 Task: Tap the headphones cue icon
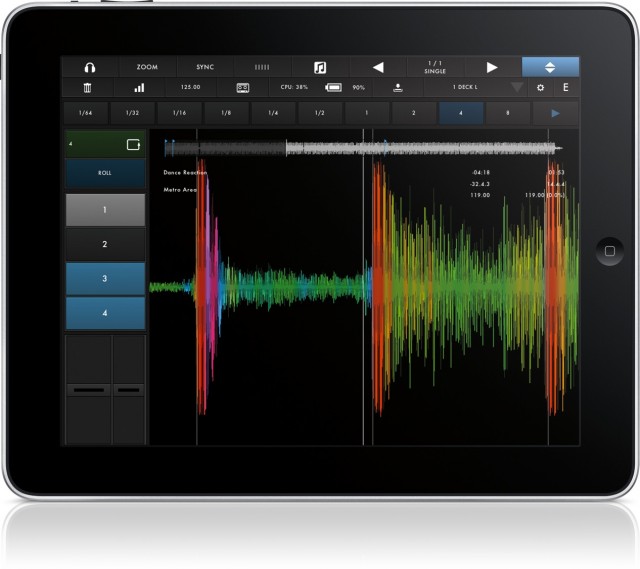89,67
